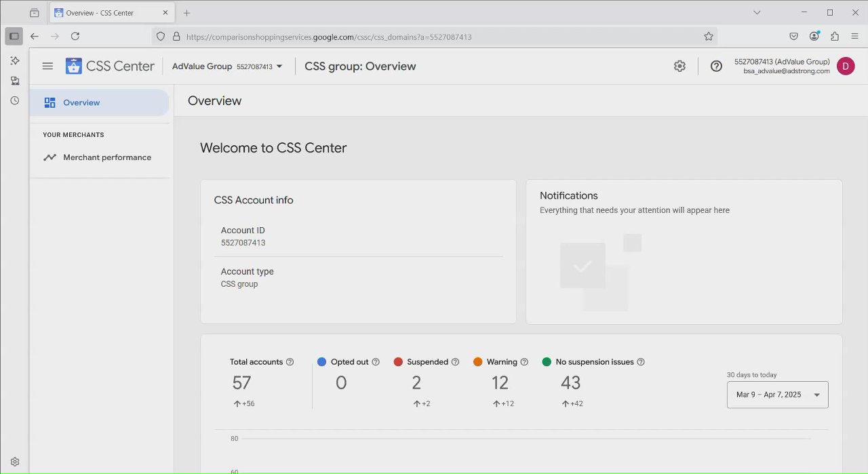The width and height of the screenshot is (868, 474).
Task: Open the browser extensions icon
Action: pos(835,37)
